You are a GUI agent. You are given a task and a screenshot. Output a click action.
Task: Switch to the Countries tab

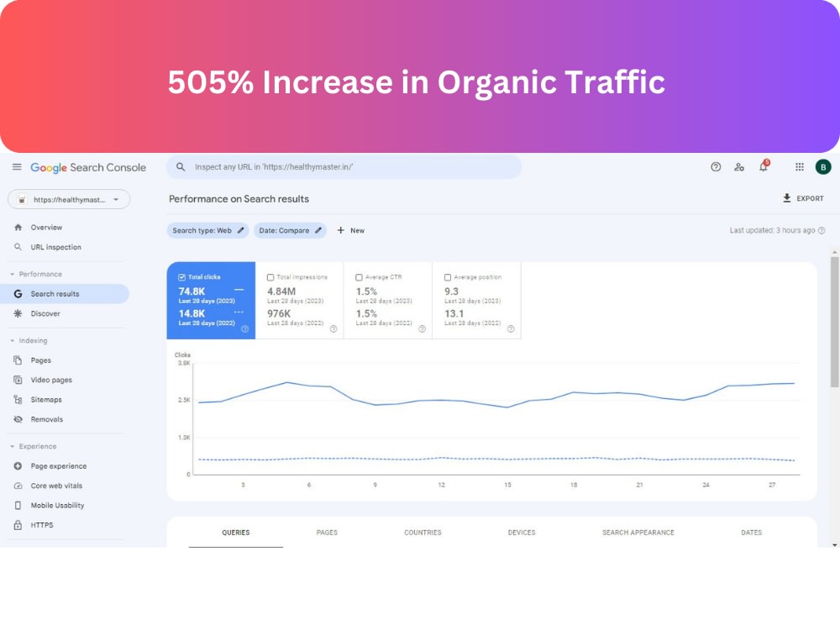pyautogui.click(x=423, y=533)
